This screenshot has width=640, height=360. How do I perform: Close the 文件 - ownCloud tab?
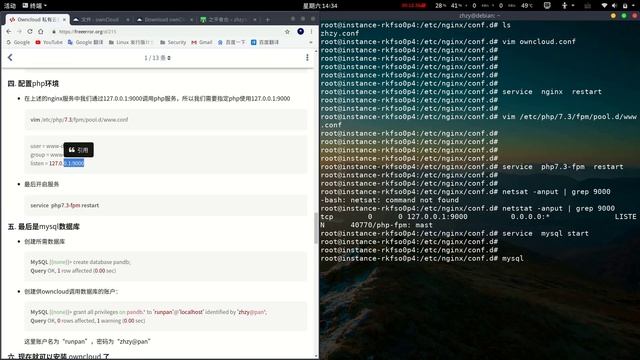(x=127, y=19)
